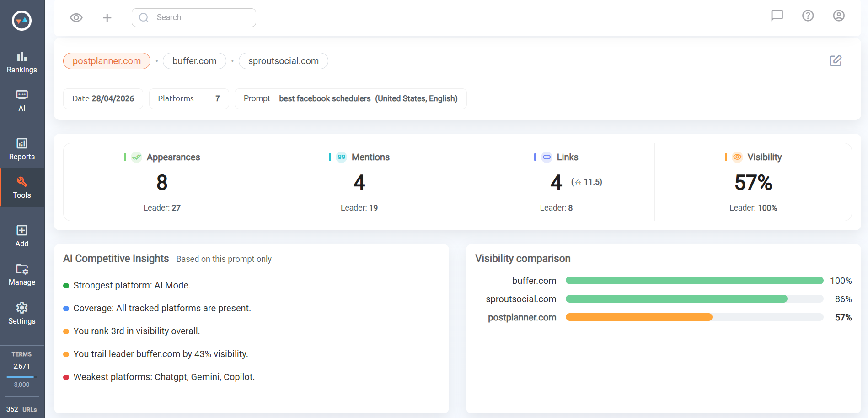The image size is (868, 418).
Task: Click the trail leader buffer.com insight
Action: tap(161, 354)
